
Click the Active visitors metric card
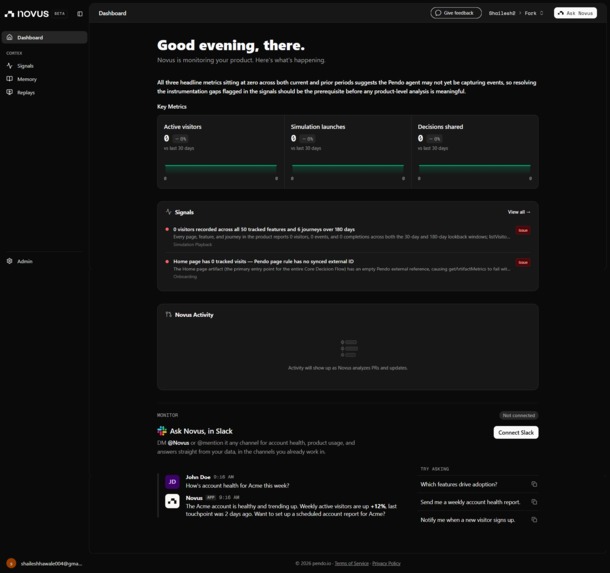[x=221, y=152]
